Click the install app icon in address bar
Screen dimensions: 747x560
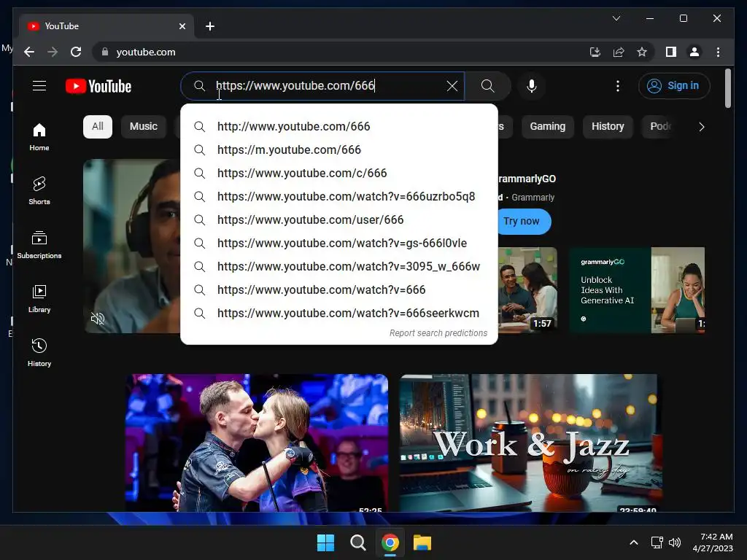click(595, 52)
